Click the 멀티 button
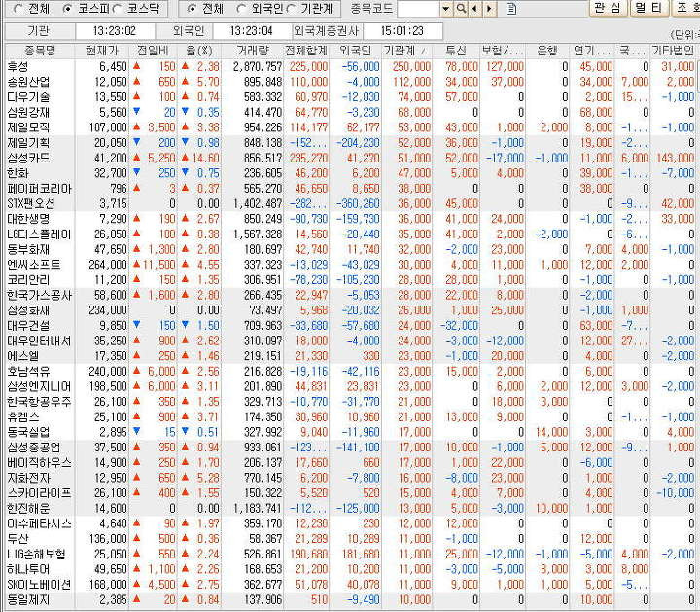This screenshot has height=612, width=700. (x=649, y=8)
